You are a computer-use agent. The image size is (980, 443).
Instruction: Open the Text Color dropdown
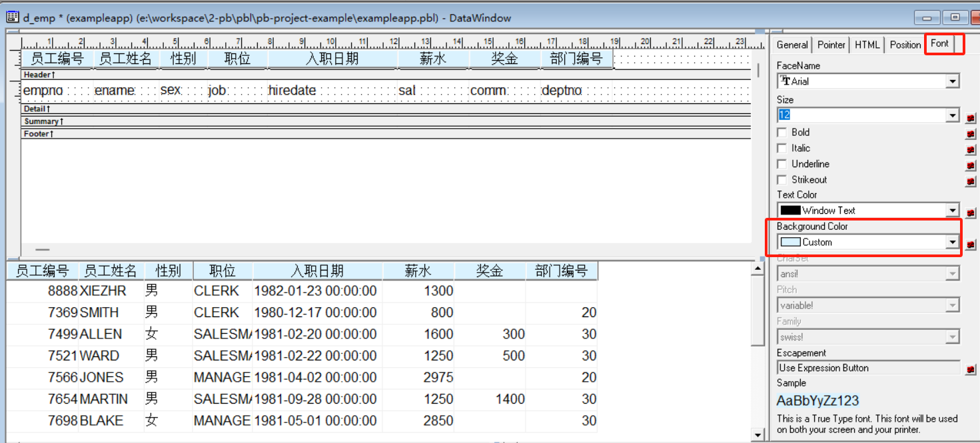point(953,211)
